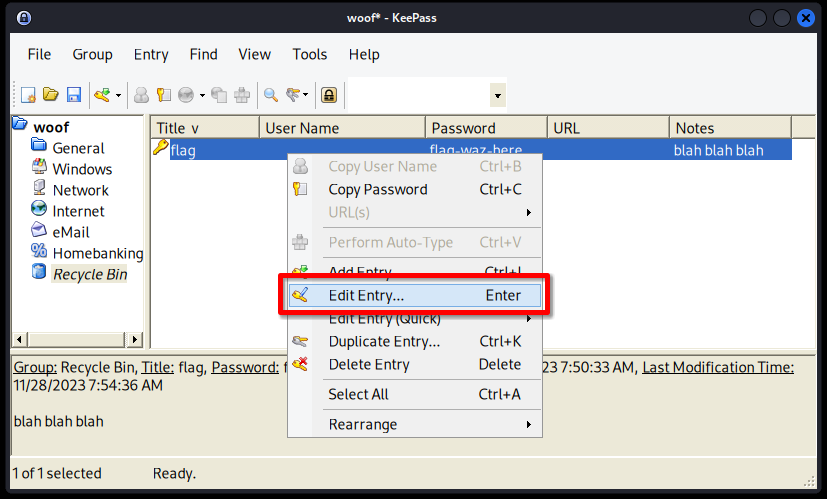This screenshot has width=827, height=499.
Task: Click the Homebanking percent icon
Action: click(x=39, y=251)
